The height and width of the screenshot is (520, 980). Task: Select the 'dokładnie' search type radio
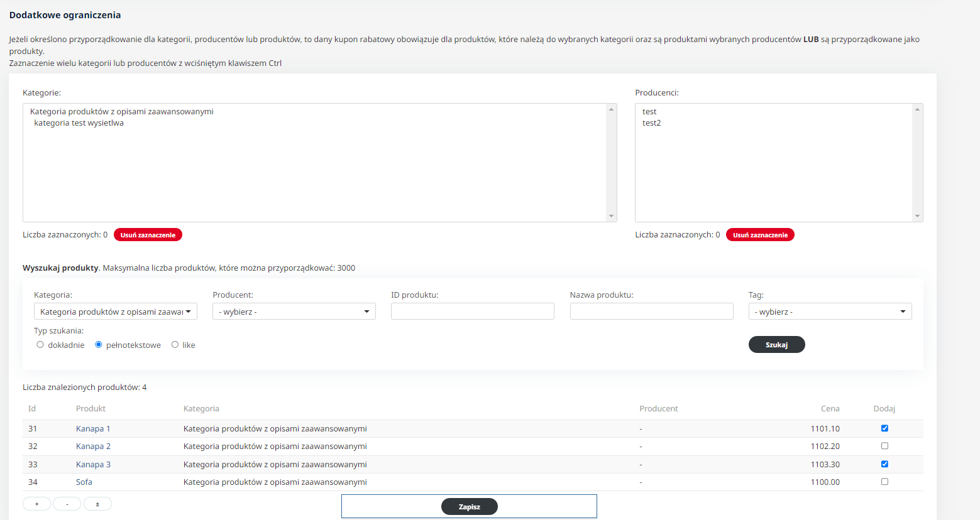point(40,345)
